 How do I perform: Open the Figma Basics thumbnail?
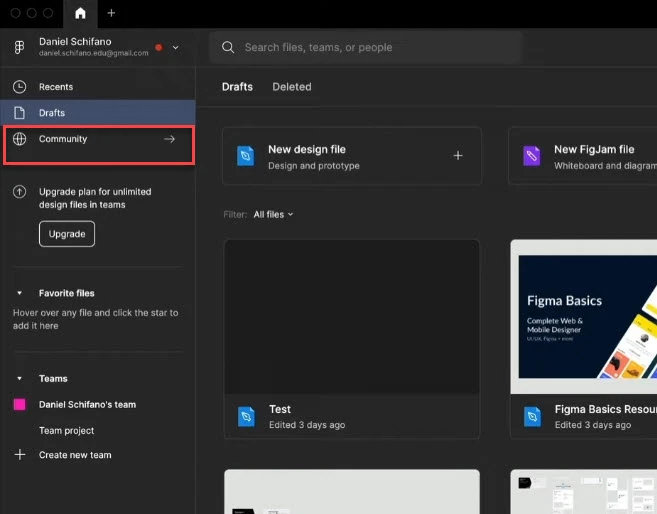[584, 317]
